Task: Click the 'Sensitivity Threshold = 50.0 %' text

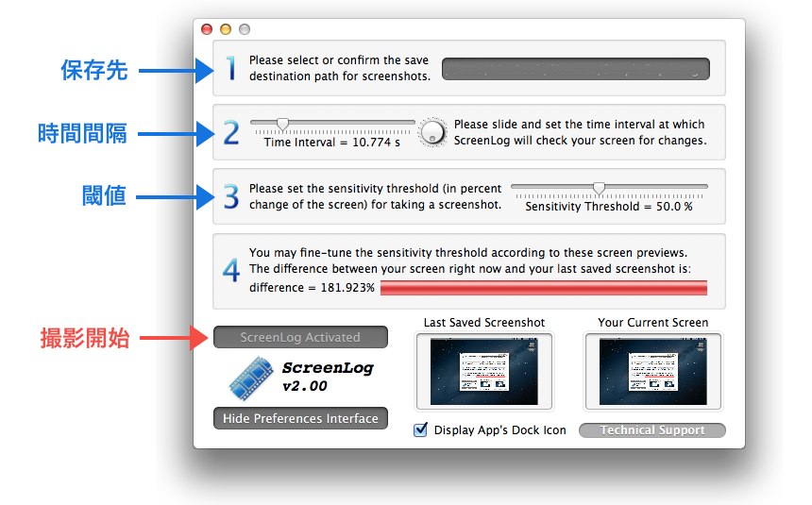Action: coord(609,207)
